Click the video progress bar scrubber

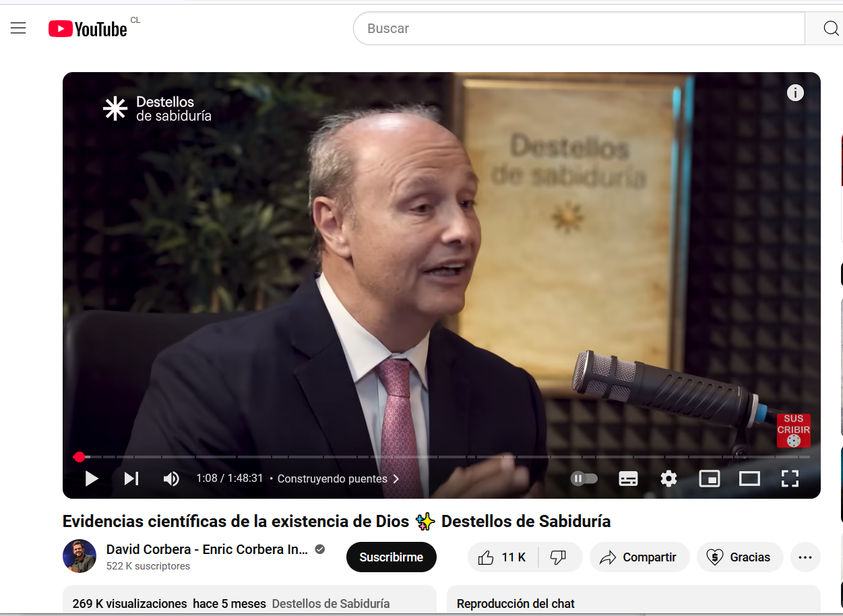(80, 457)
